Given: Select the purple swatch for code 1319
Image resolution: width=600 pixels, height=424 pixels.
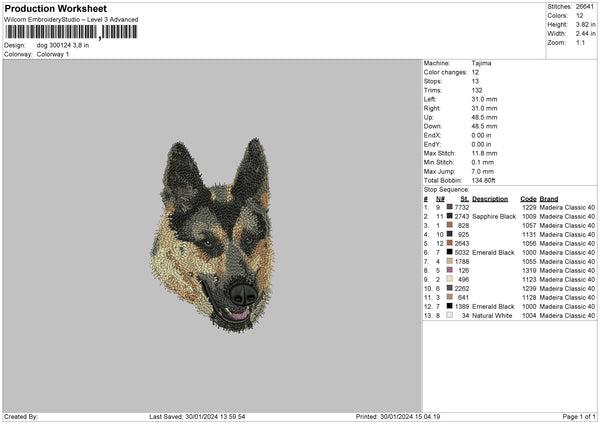Looking at the screenshot, I should coord(450,270).
